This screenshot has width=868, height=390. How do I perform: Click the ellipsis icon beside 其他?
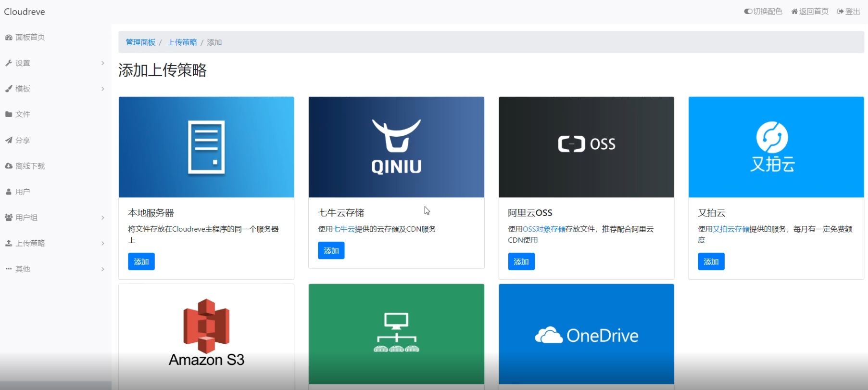(x=9, y=269)
